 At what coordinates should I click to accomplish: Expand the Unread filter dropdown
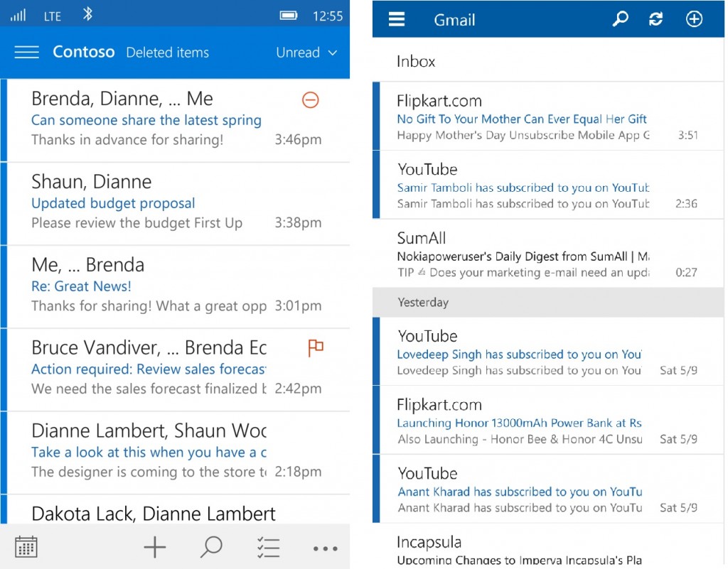click(x=306, y=53)
